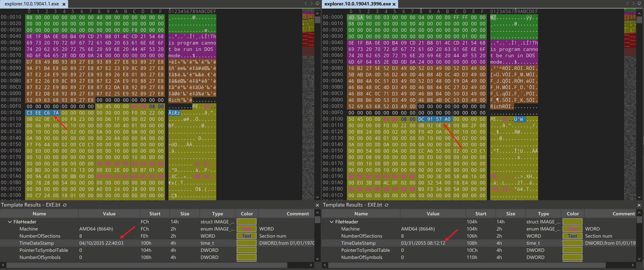Click scroll-up arrow of left hex view
This screenshot has width=644, height=270.
pyautogui.click(x=318, y=13)
